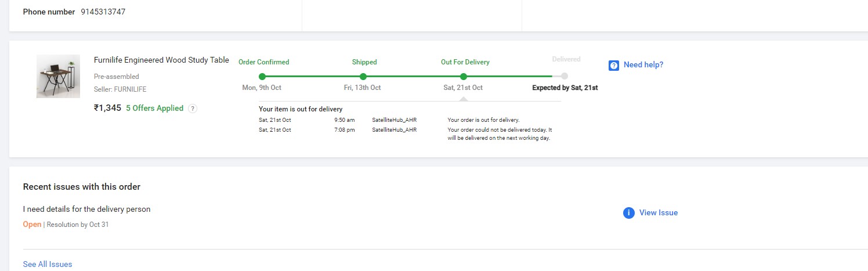Click the Need help? link text
The image size is (868, 271).
(x=643, y=65)
